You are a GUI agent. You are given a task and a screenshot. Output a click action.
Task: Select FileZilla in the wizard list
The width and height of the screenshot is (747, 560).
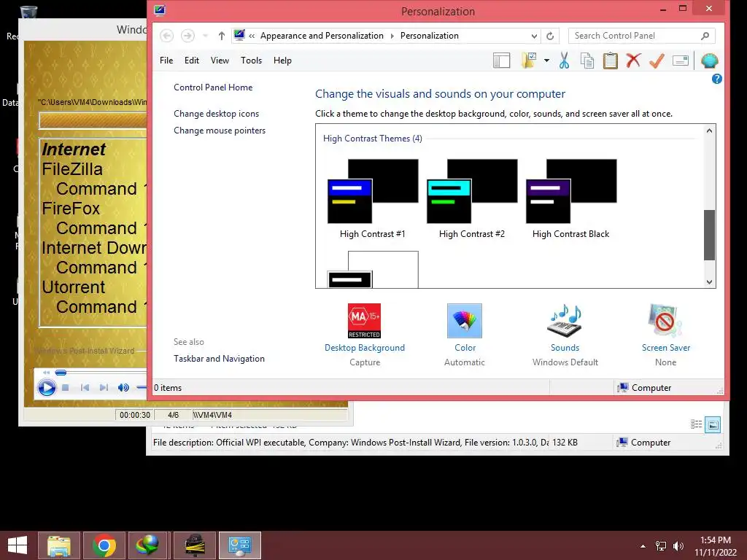tap(72, 169)
